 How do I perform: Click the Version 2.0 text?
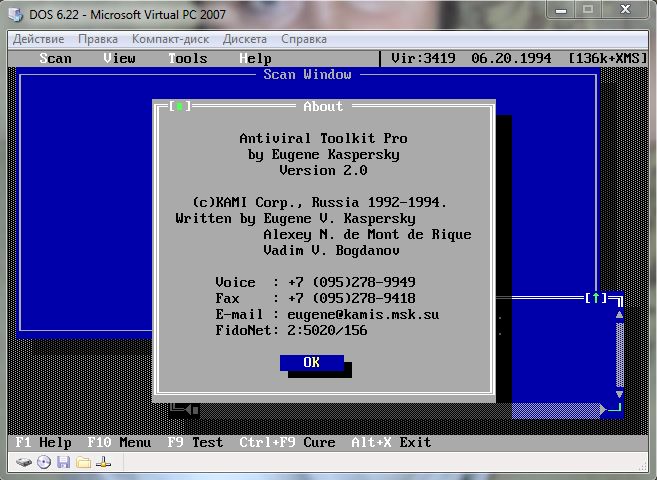tap(323, 170)
